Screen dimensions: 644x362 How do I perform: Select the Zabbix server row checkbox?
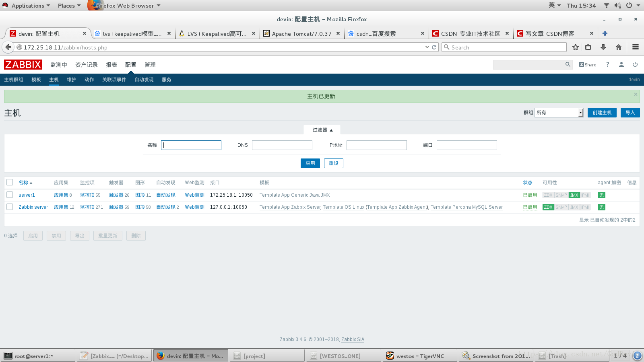[10, 207]
